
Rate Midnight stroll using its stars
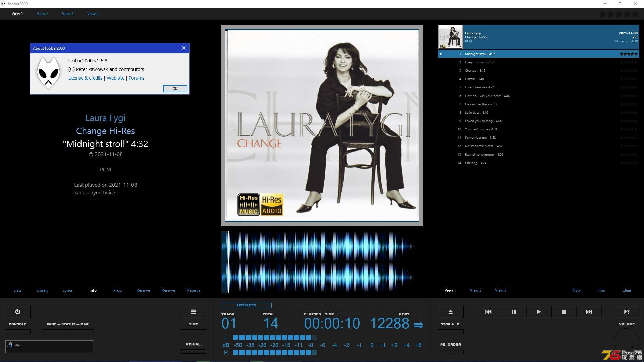629,54
